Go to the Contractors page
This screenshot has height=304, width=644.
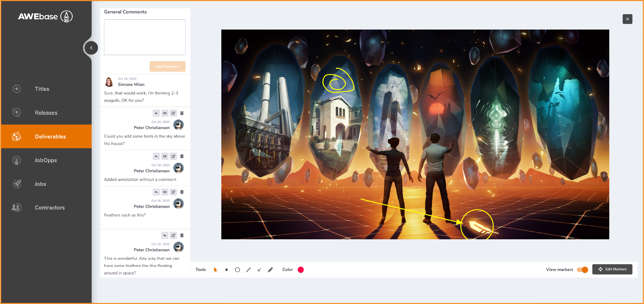(x=49, y=207)
